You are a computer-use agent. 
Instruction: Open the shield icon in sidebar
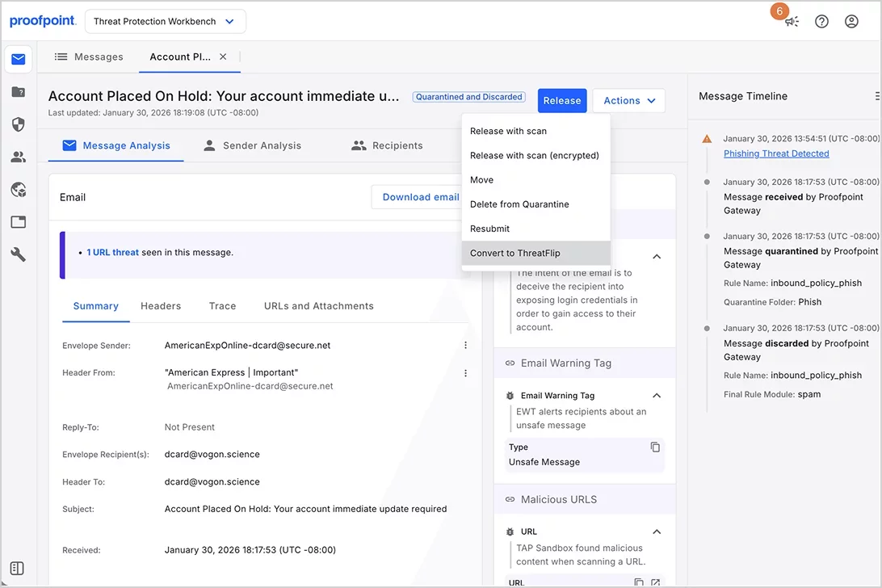18,124
